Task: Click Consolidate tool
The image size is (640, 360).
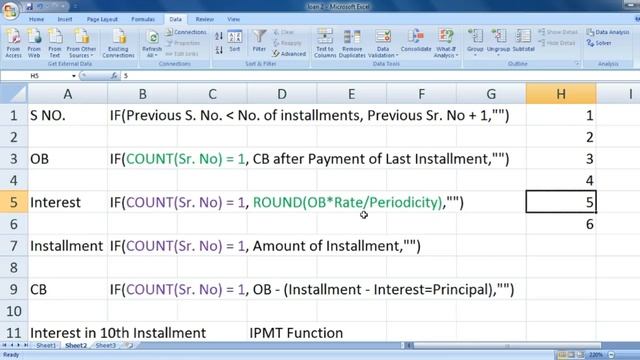Action: (416, 41)
